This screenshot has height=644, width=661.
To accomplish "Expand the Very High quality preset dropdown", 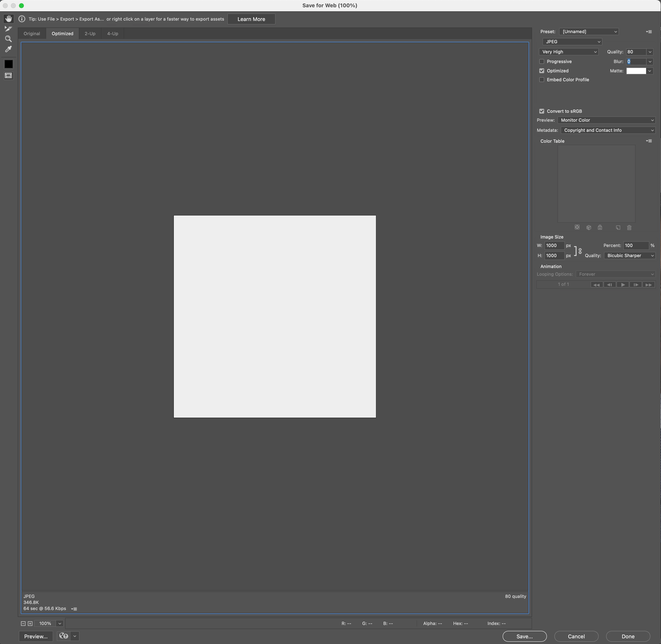I will (569, 52).
